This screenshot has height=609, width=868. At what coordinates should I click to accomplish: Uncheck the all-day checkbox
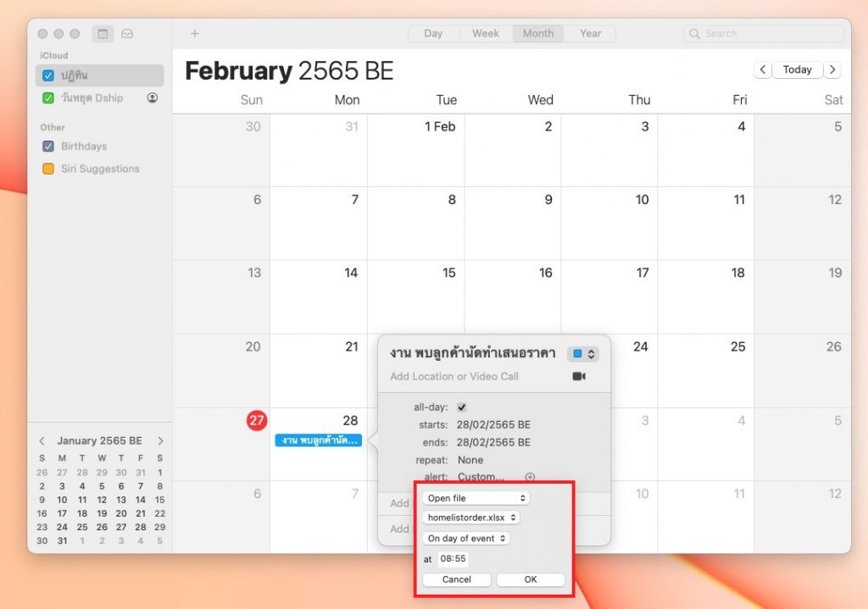[462, 407]
